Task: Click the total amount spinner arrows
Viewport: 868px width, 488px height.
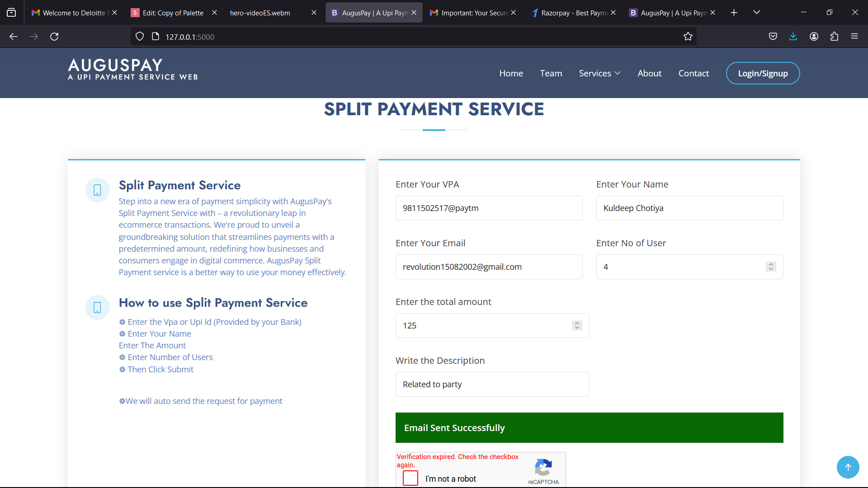Action: point(577,325)
